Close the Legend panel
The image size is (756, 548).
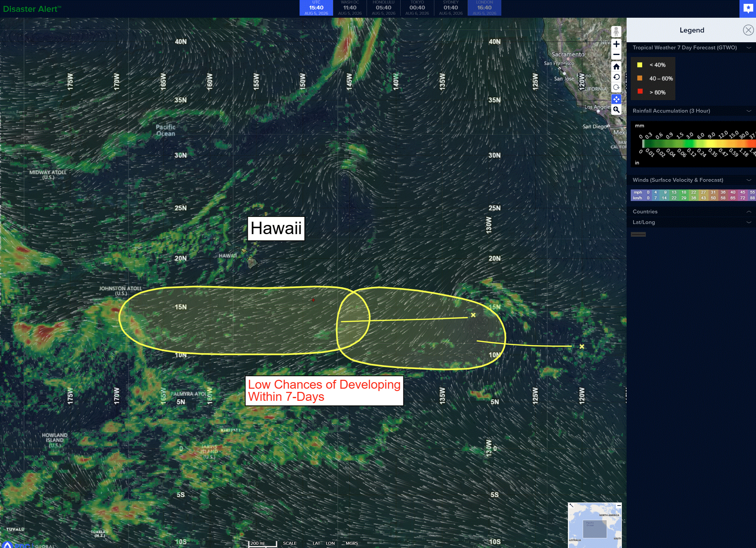(748, 30)
